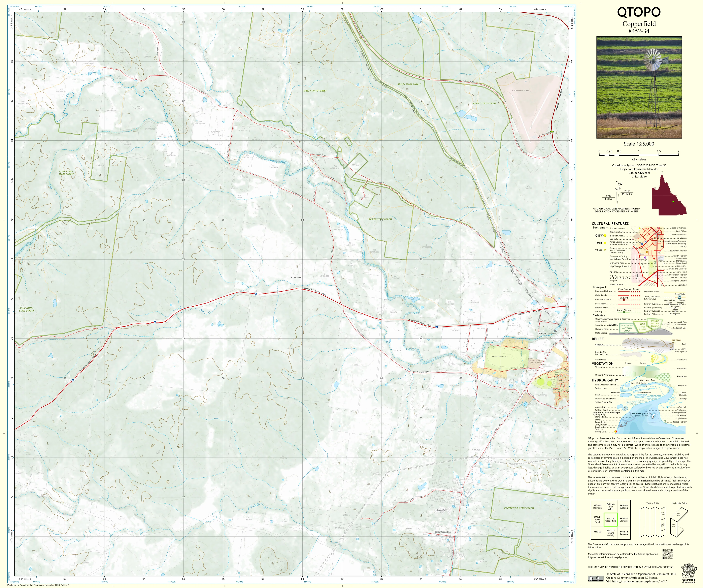Screen dimensions: 703x588
Task: Click the Sandy Creek Weir label
Action: [x=547, y=334]
